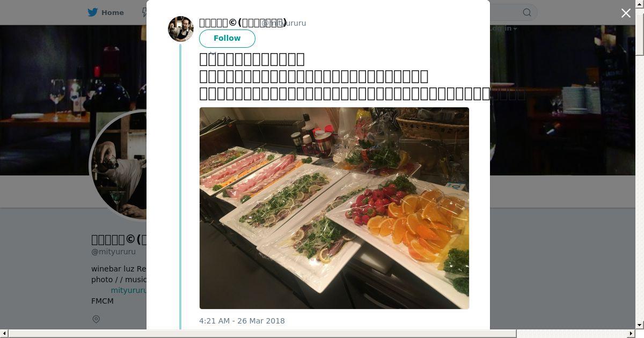Open the @mityururu handle in tweet header

click(x=283, y=23)
